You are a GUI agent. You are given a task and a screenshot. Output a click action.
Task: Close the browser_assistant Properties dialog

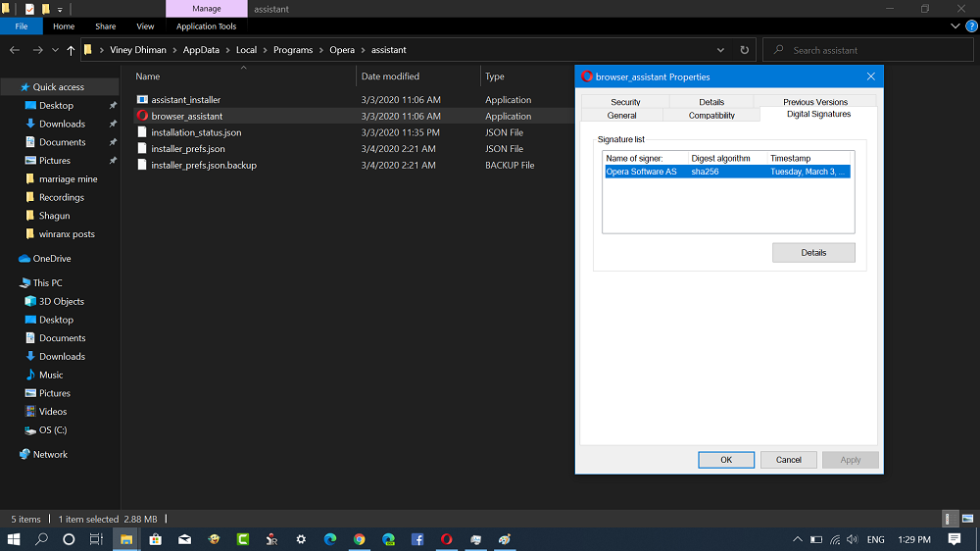[870, 76]
